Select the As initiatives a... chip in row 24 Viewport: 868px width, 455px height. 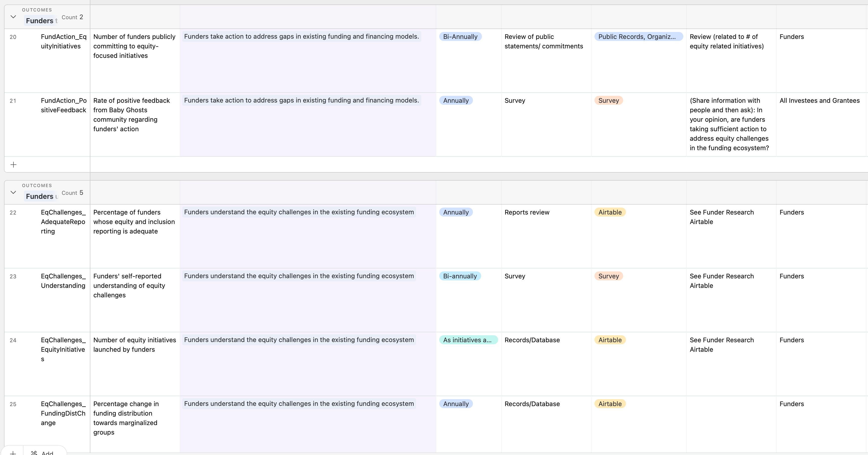pos(468,340)
